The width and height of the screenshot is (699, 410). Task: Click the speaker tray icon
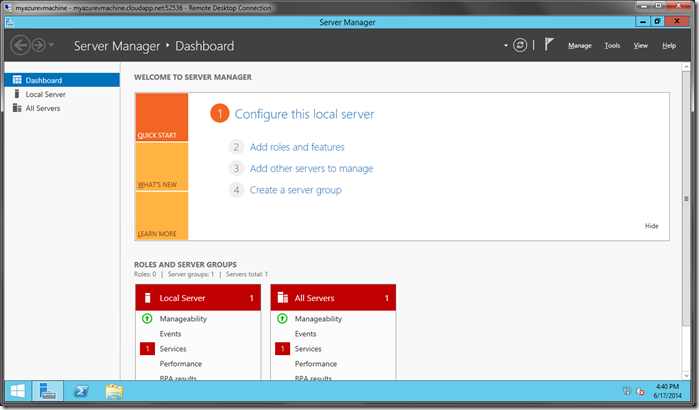[x=641, y=391]
